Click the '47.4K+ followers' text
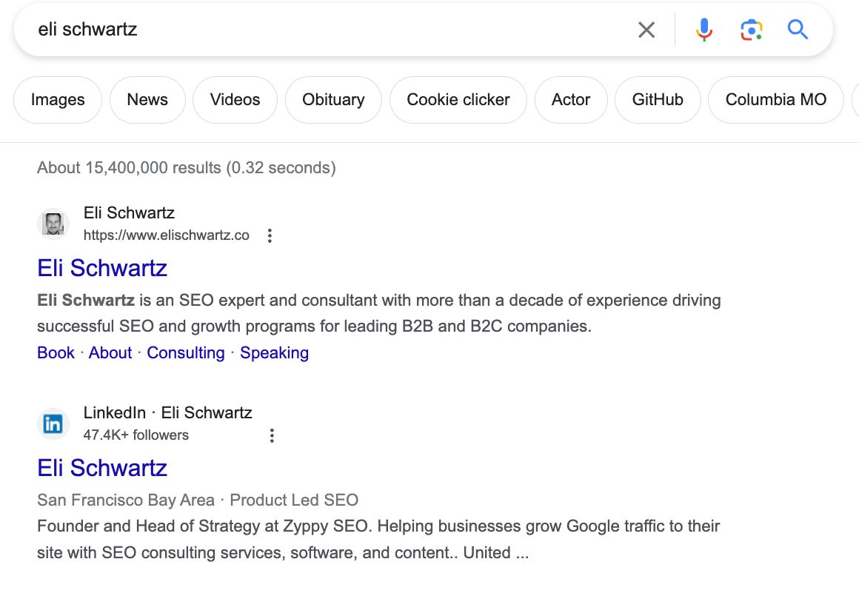The height and width of the screenshot is (616, 859). [136, 435]
